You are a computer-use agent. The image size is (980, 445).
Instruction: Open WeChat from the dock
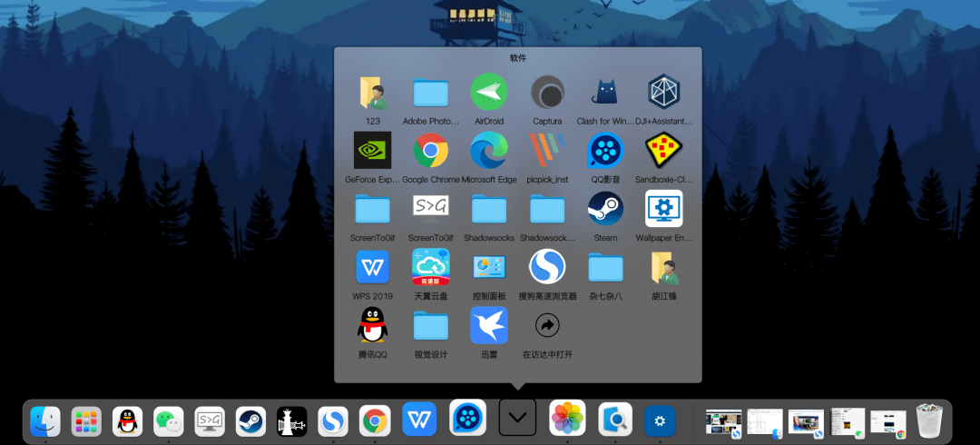coord(169,421)
